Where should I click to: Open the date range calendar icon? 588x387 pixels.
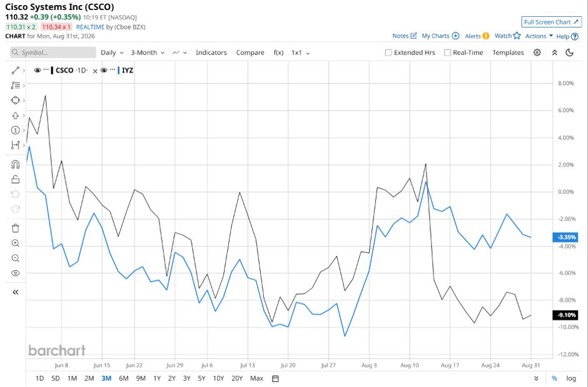(x=276, y=378)
